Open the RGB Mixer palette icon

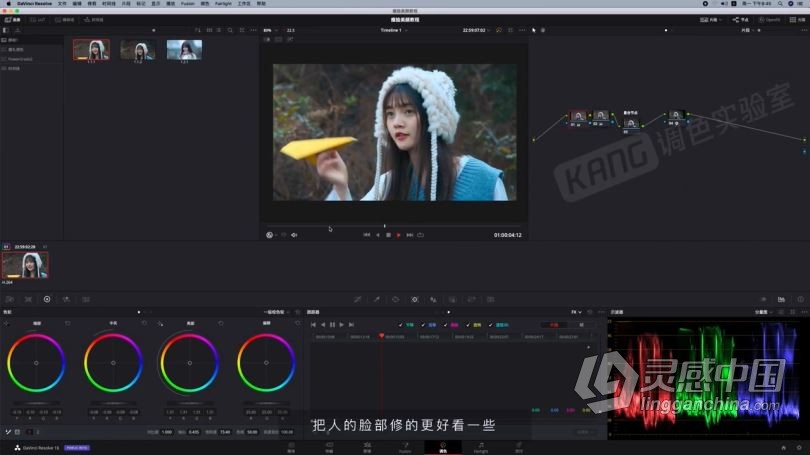(x=66, y=300)
